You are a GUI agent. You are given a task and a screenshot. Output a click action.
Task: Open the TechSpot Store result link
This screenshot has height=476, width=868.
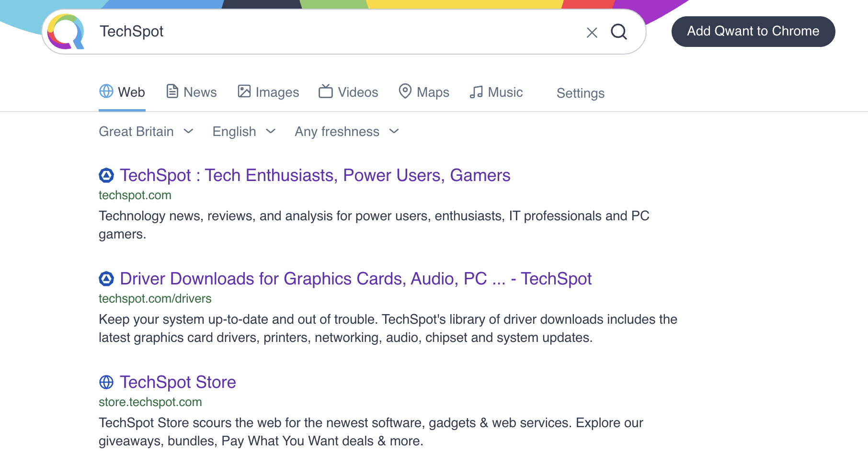coord(178,382)
